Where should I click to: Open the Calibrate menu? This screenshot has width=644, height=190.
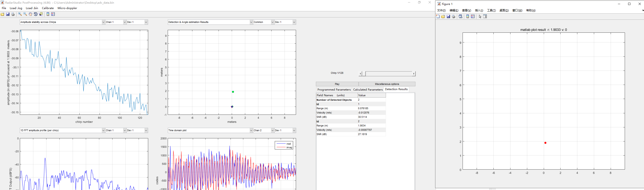tap(48, 8)
